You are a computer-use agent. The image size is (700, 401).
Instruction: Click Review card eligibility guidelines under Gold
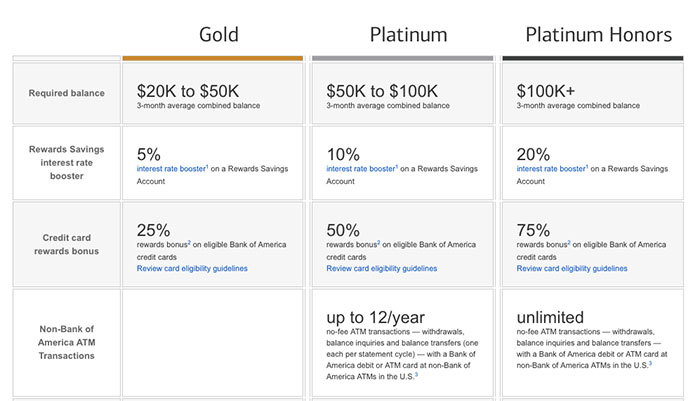point(192,268)
